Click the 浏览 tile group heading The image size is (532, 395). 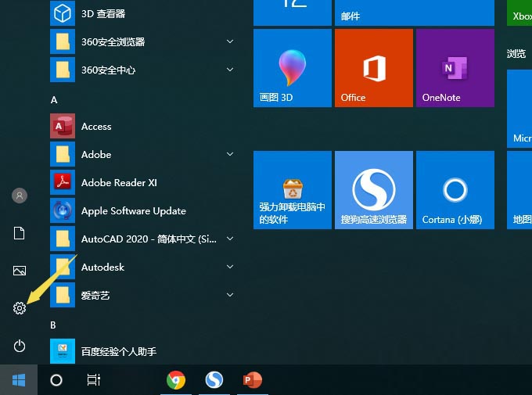click(x=516, y=54)
